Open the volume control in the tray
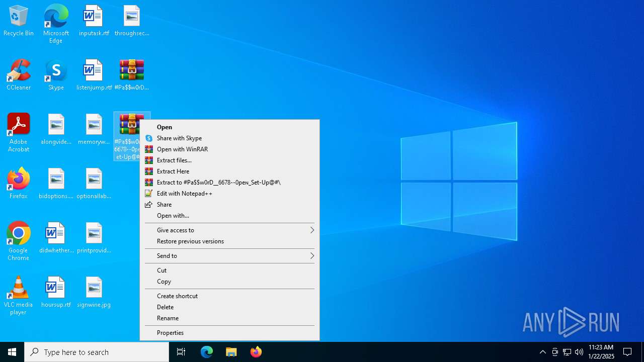The width and height of the screenshot is (644, 362). [579, 352]
